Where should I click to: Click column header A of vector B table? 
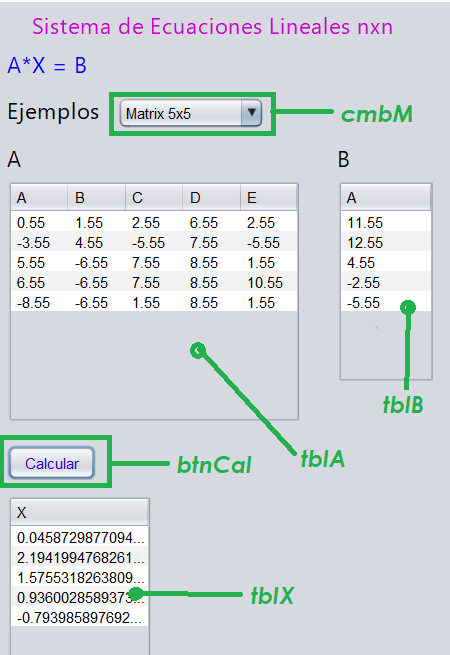[x=386, y=198]
